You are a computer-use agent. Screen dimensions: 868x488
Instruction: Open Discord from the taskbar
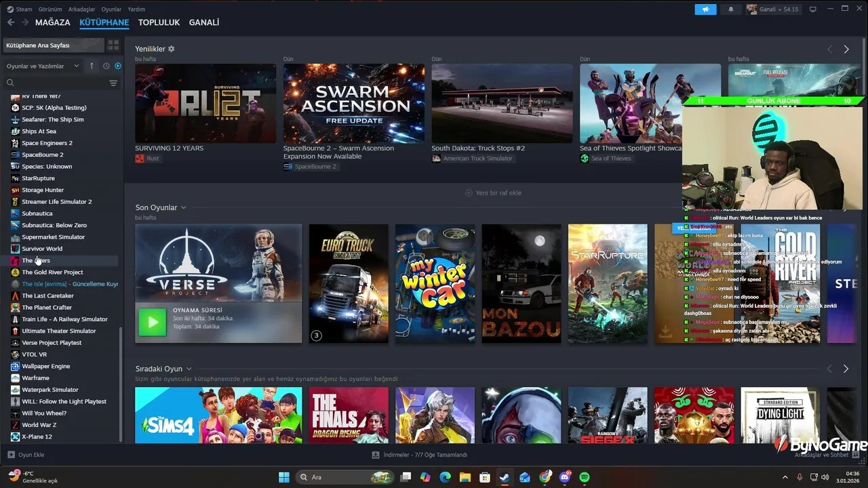(565, 477)
